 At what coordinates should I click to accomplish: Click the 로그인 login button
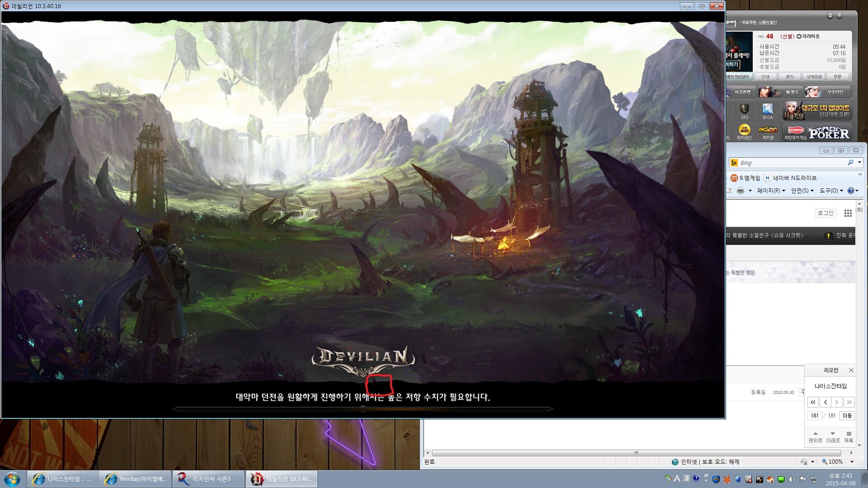[x=826, y=213]
